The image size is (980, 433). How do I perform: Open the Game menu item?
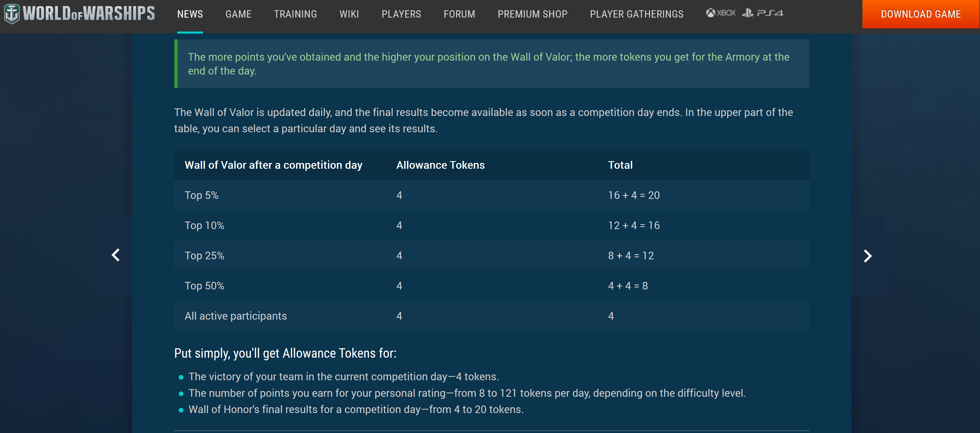pyautogui.click(x=238, y=14)
